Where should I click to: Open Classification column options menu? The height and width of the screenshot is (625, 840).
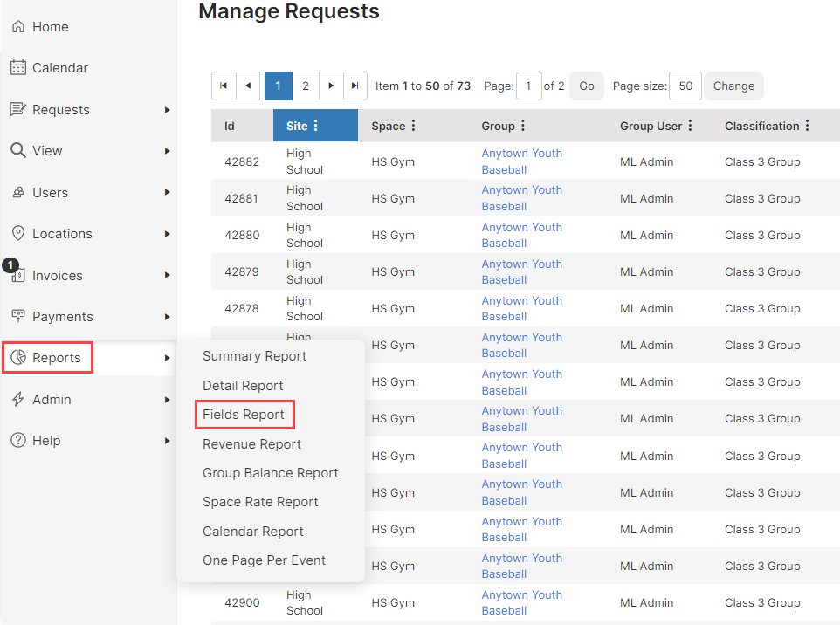(x=808, y=126)
